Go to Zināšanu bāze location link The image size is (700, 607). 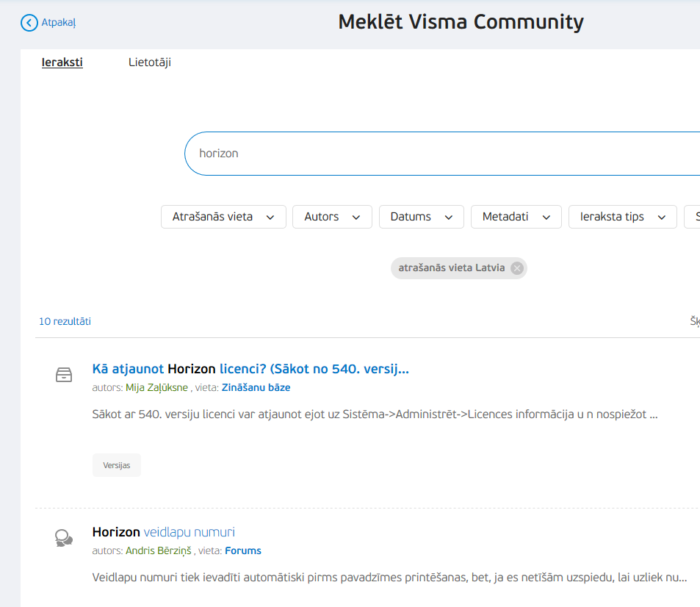(x=256, y=388)
